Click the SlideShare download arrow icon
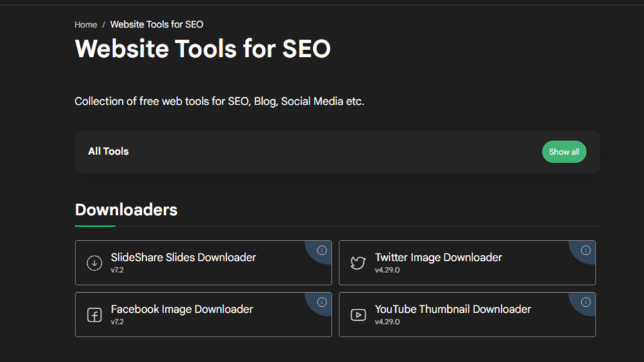Screen dimensions: 644x362 94,263
